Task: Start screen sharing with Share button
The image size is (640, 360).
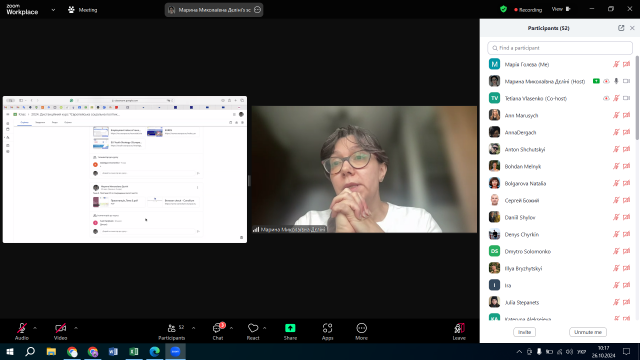Action: (x=290, y=331)
